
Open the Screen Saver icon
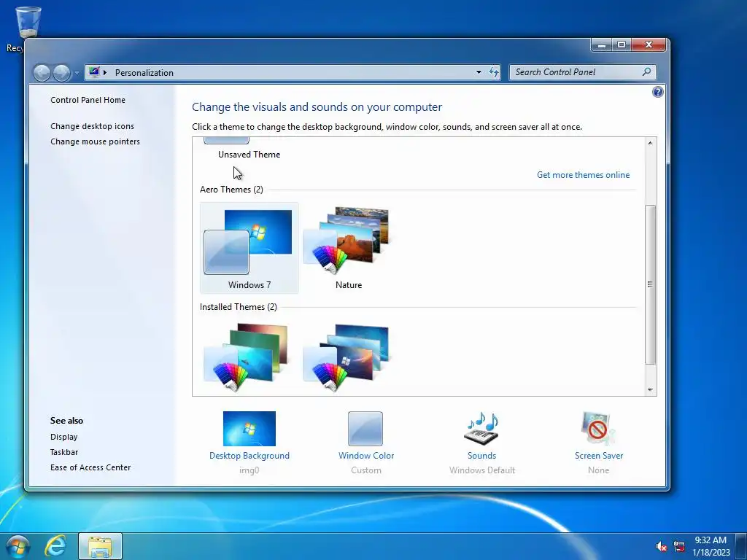click(x=598, y=429)
